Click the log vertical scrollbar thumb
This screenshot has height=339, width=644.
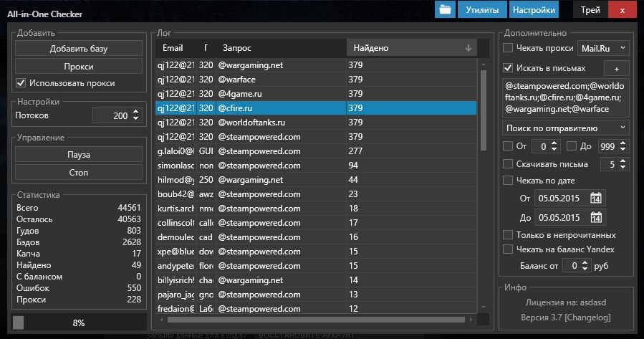point(484,110)
